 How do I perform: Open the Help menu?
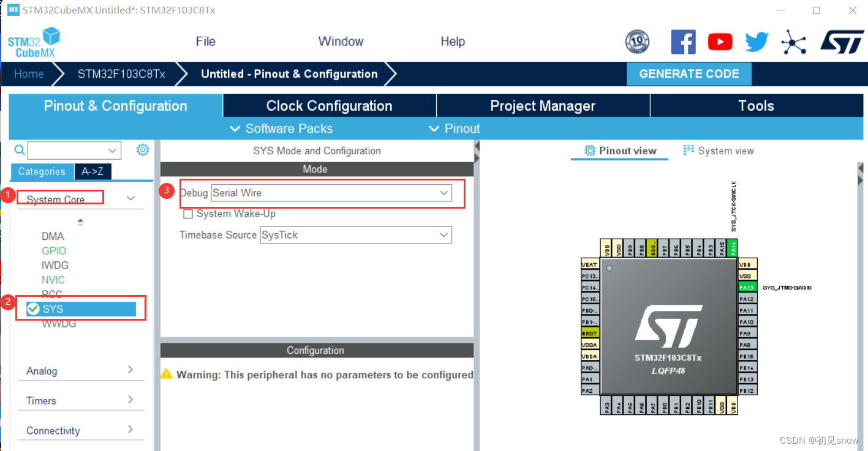pyautogui.click(x=453, y=42)
